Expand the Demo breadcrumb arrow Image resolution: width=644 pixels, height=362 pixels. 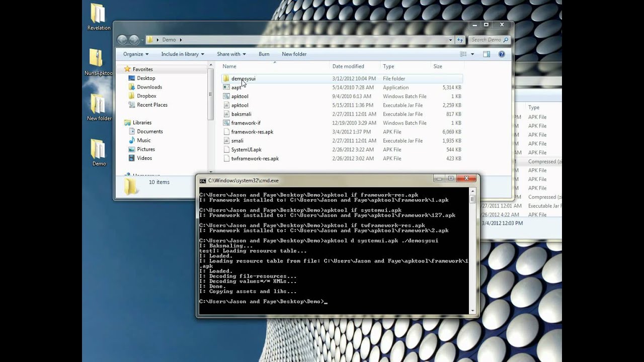coord(181,40)
